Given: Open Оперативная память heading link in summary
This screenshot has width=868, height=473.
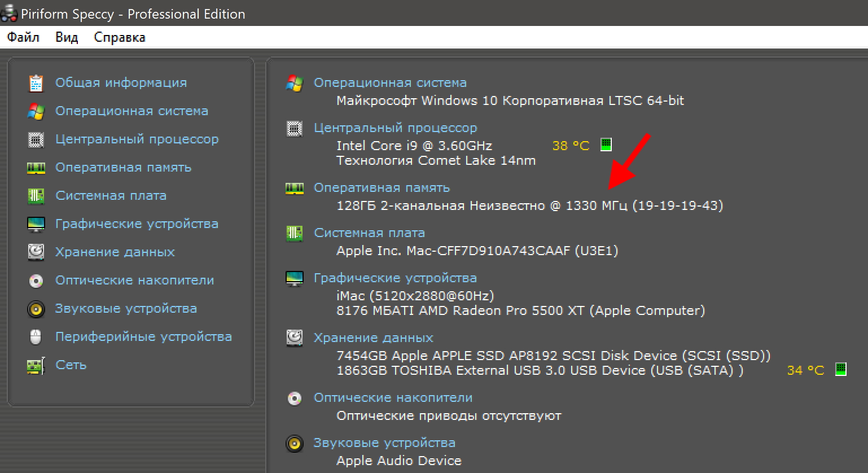Looking at the screenshot, I should pos(382,188).
